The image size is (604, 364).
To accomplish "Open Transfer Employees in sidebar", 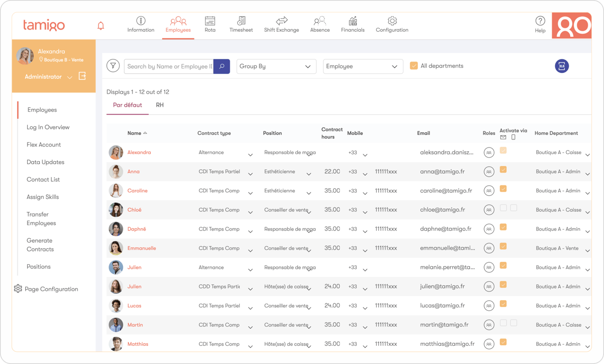I will pos(41,219).
